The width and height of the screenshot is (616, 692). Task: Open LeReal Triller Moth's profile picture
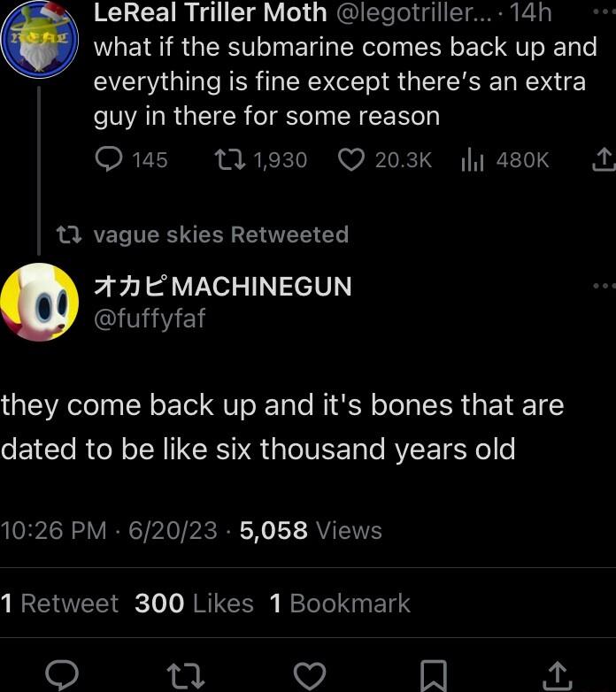coord(40,38)
